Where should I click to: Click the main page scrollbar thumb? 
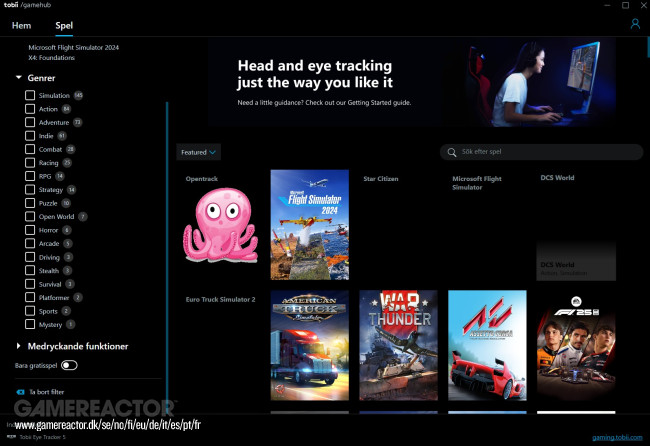point(648,48)
